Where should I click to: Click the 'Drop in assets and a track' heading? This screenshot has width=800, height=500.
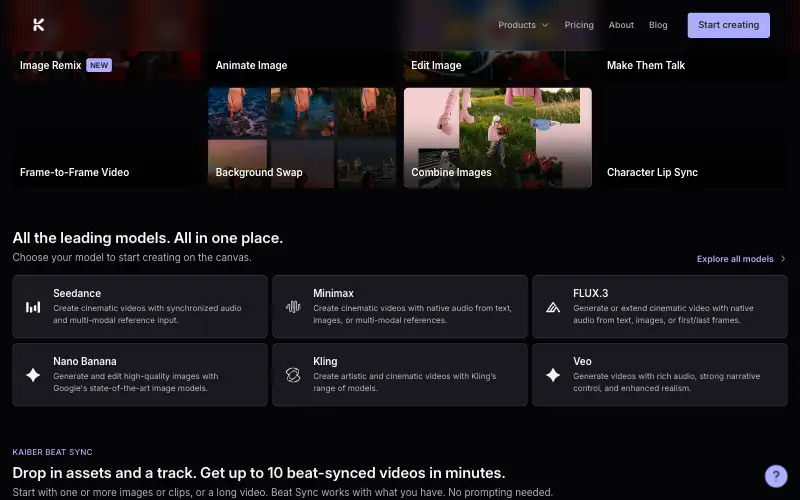[x=259, y=473]
